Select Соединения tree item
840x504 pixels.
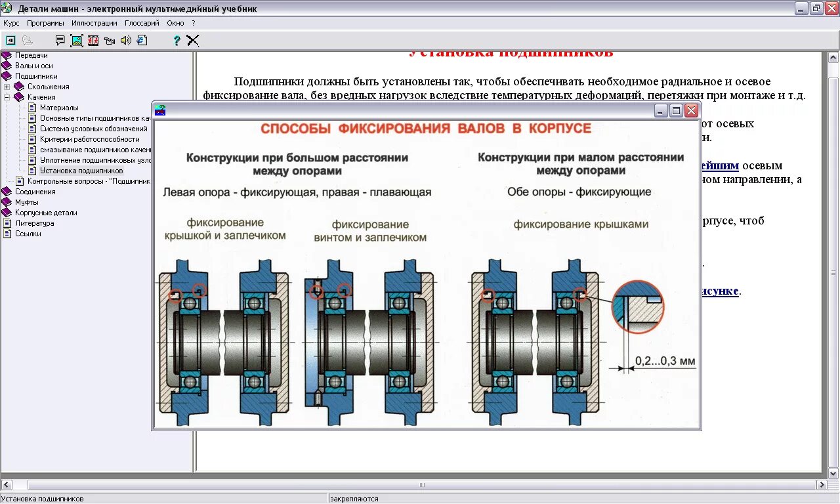coord(35,192)
